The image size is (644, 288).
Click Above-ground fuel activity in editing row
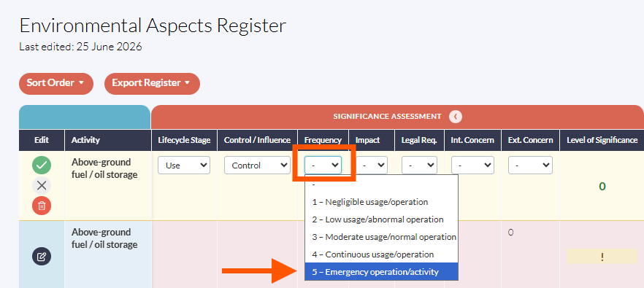[x=104, y=168]
